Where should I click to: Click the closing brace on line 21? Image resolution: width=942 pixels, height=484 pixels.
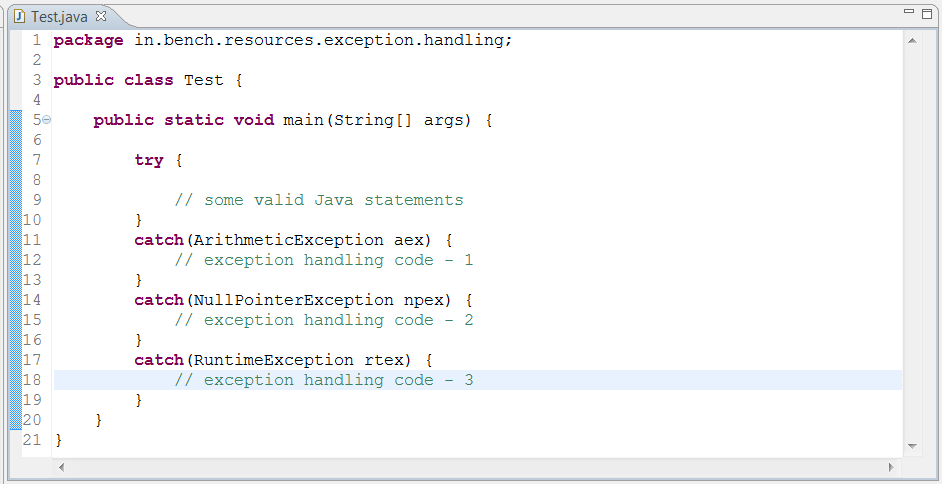(x=58, y=441)
